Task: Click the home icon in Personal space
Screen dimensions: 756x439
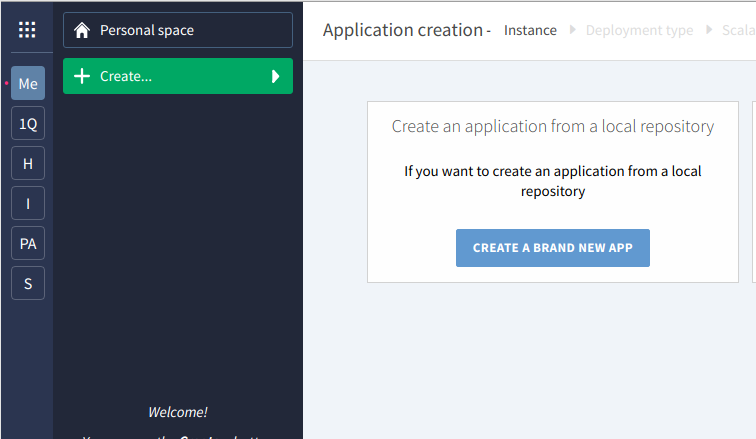Action: tap(82, 30)
